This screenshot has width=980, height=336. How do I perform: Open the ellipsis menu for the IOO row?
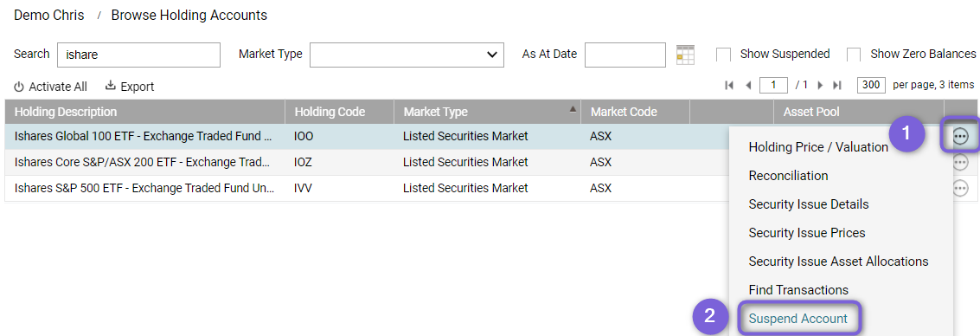point(960,136)
